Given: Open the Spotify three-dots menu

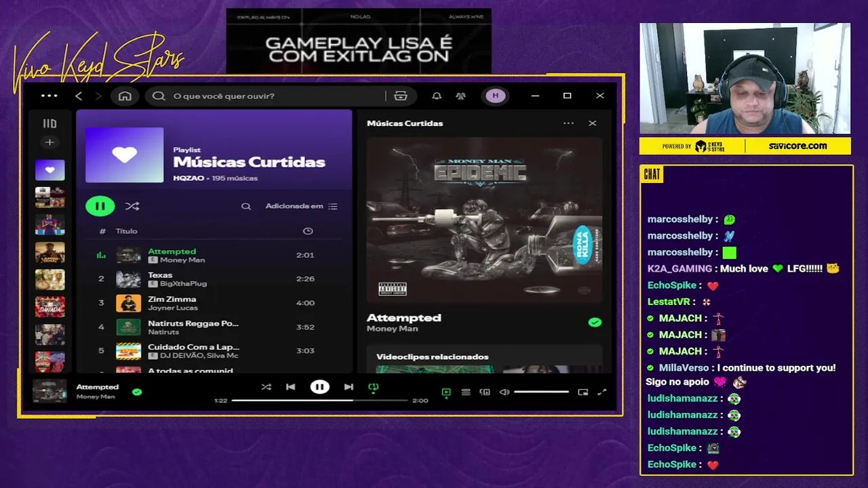Looking at the screenshot, I should [x=50, y=96].
